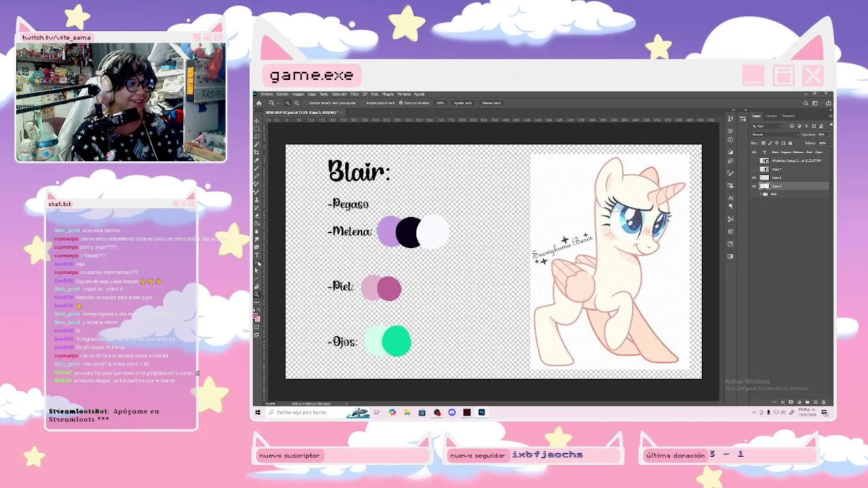The image size is (868, 488).
Task: Select the Eyedropper tool
Action: [256, 160]
